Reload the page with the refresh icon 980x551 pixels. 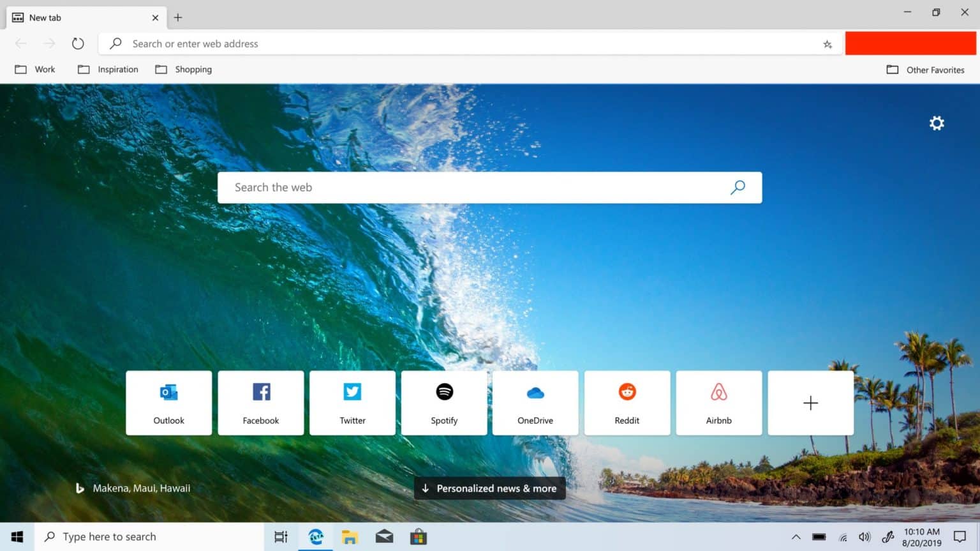point(78,43)
